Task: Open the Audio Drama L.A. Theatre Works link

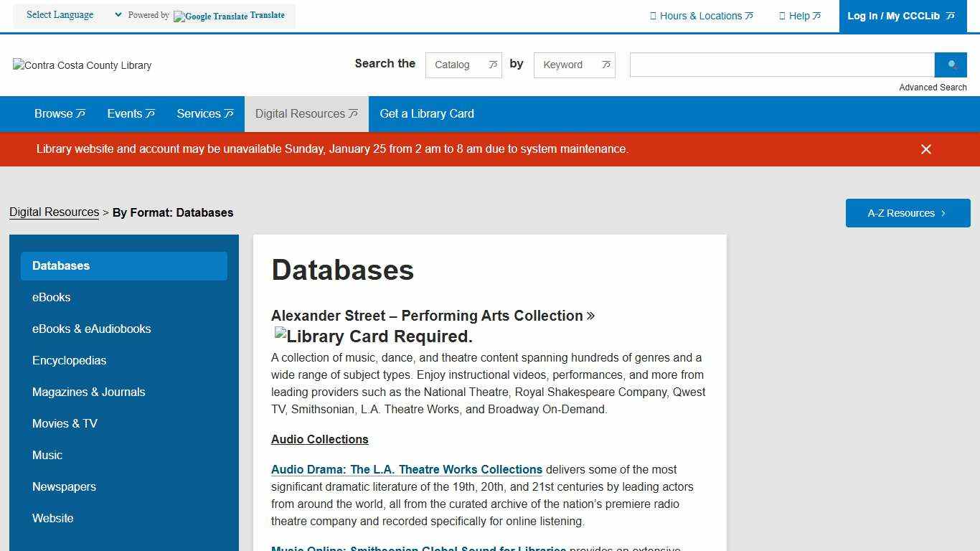Action: [x=406, y=469]
